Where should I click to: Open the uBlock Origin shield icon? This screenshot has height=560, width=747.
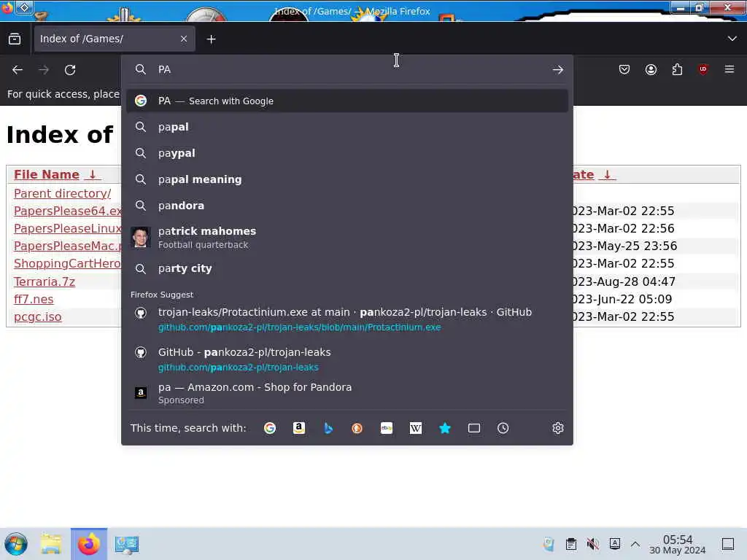tap(703, 70)
